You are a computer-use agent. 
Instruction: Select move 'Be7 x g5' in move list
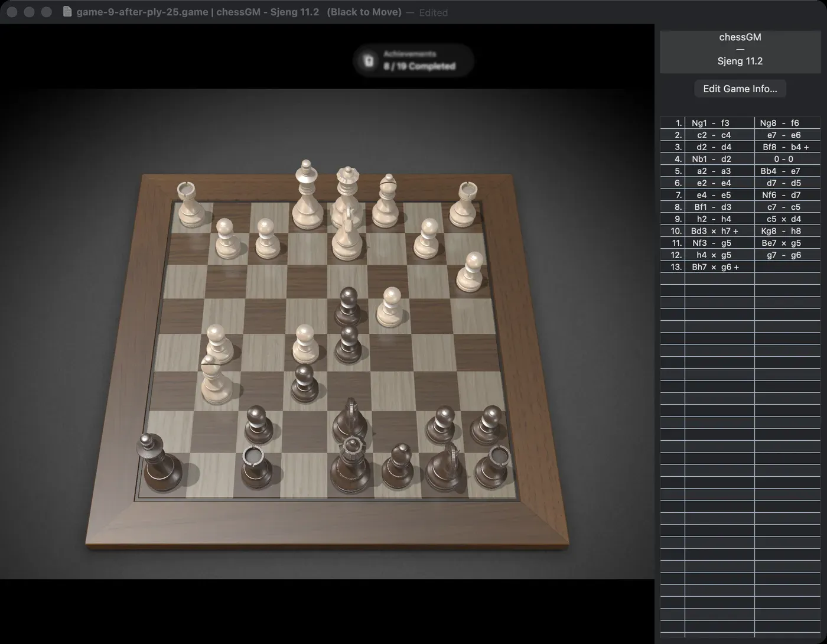(781, 243)
